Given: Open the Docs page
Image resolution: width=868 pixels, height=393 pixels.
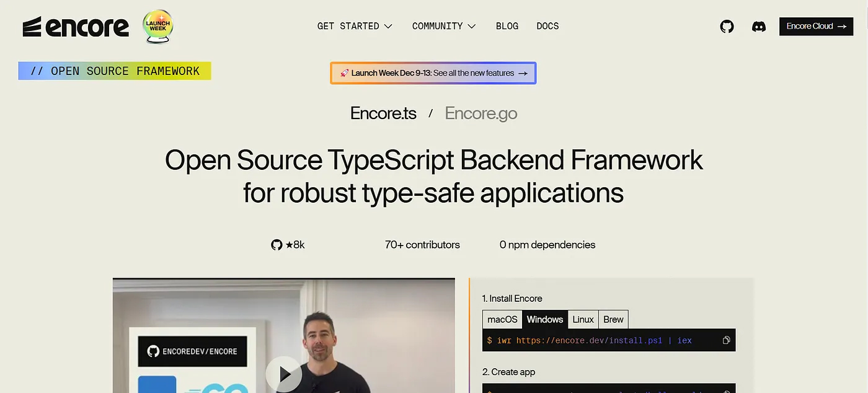Looking at the screenshot, I should (547, 26).
